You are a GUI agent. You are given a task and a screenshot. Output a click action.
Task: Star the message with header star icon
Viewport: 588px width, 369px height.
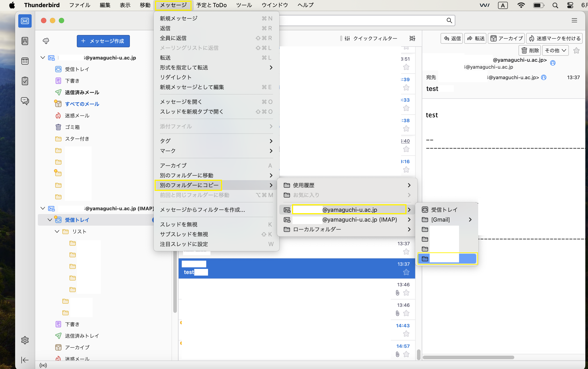576,51
